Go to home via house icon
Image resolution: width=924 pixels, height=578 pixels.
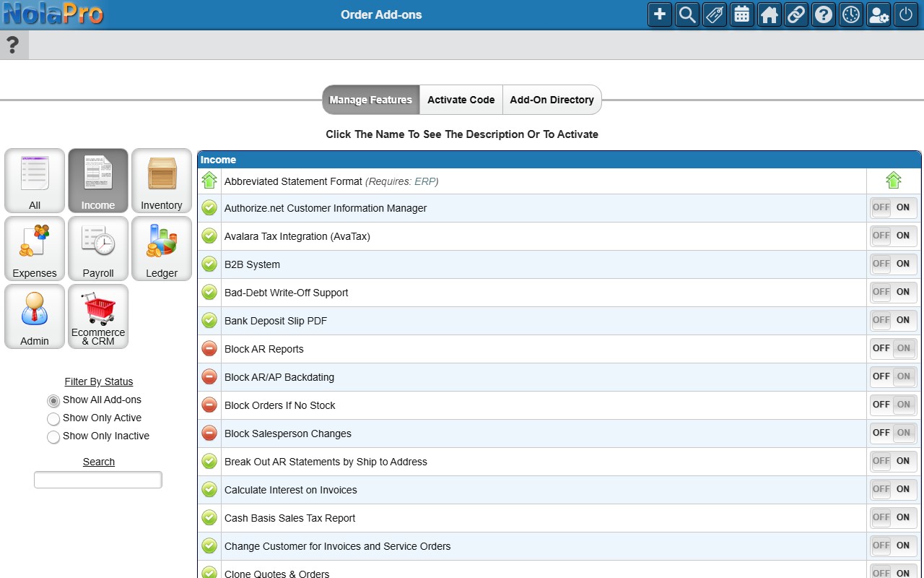(769, 14)
